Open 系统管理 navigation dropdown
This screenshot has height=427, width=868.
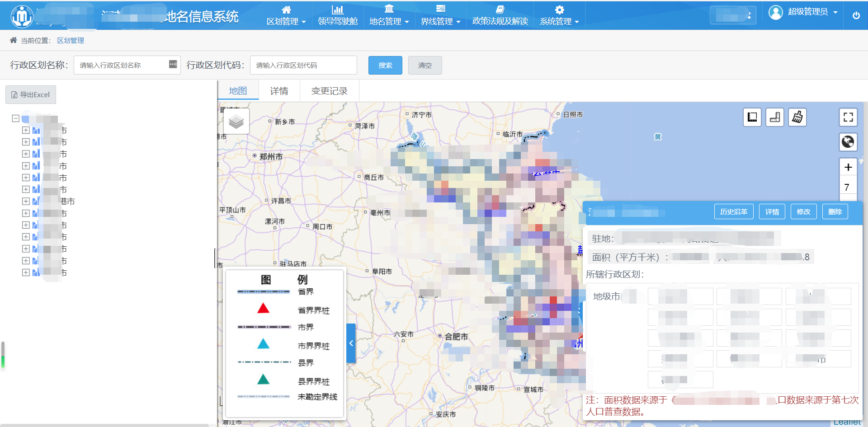[x=559, y=15]
